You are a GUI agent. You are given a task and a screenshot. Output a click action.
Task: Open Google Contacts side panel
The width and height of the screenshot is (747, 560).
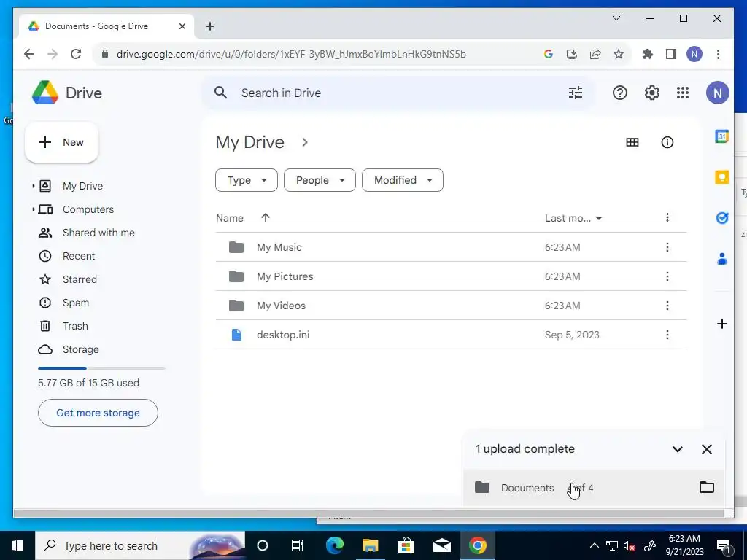point(721,259)
